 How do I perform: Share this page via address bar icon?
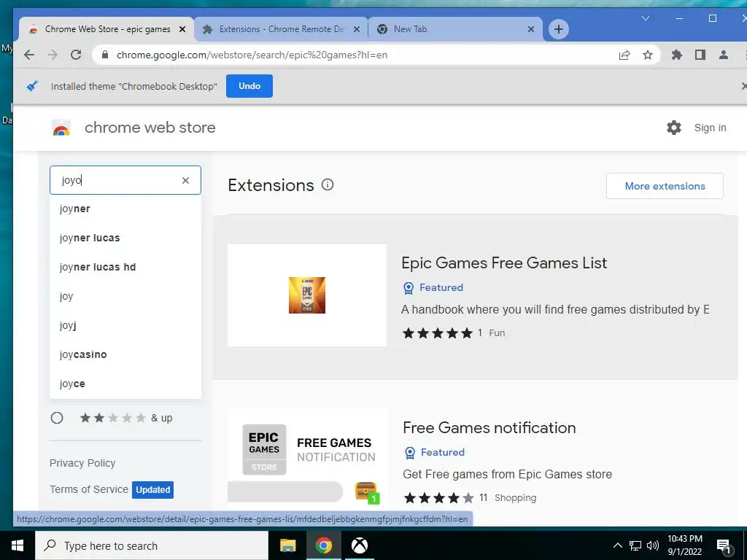[624, 55]
